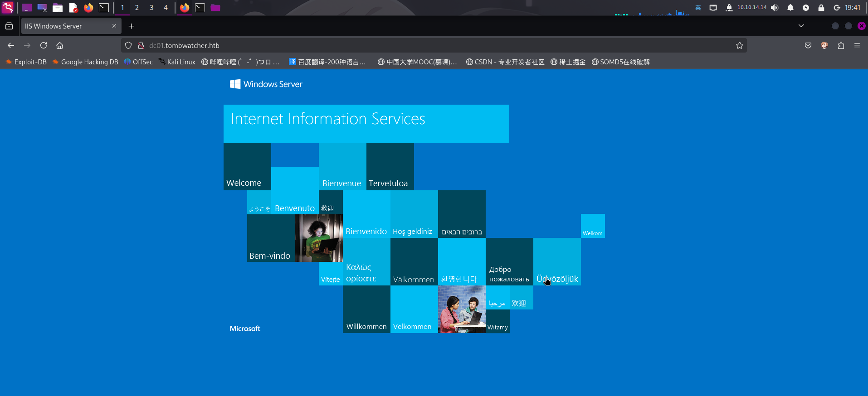Open the 中国大学MOOC bookmark
868x396 pixels.
417,62
